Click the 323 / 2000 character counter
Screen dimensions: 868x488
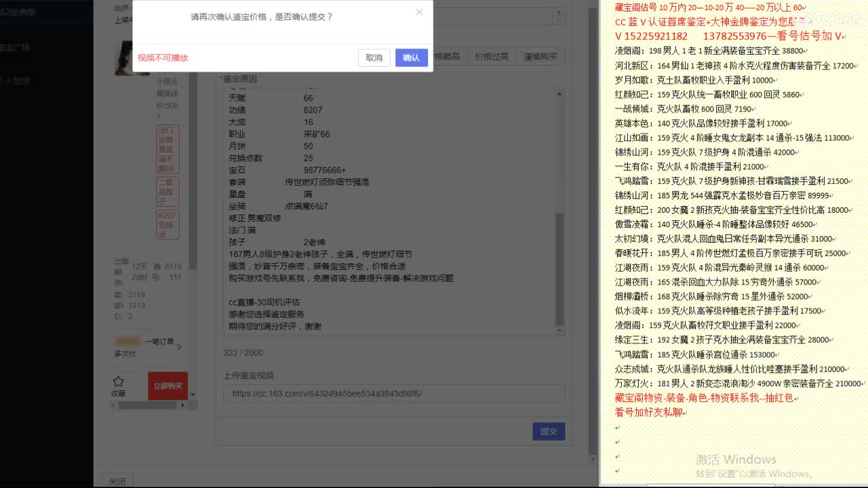coord(243,353)
